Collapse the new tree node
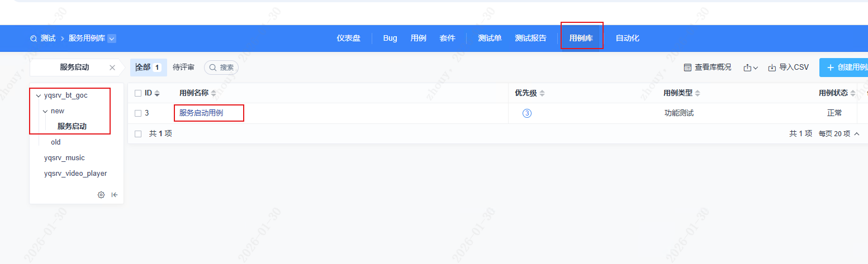 (45, 111)
